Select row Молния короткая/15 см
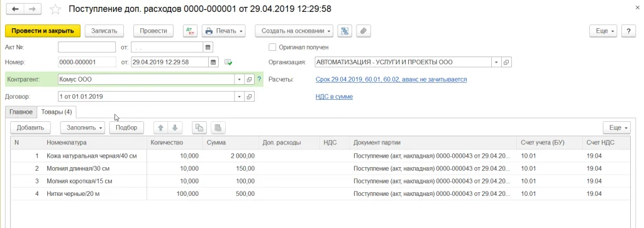The image size is (644, 228). [x=320, y=181]
